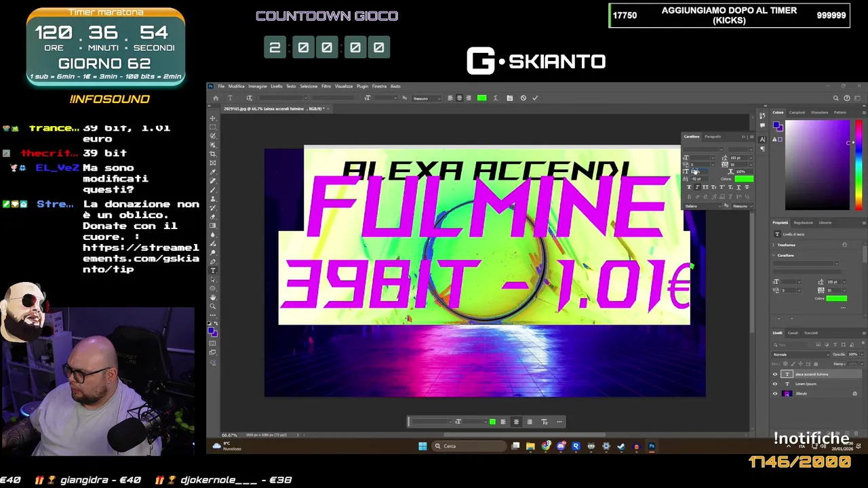Select the Eyedropper tool
The height and width of the screenshot is (488, 868).
212,172
